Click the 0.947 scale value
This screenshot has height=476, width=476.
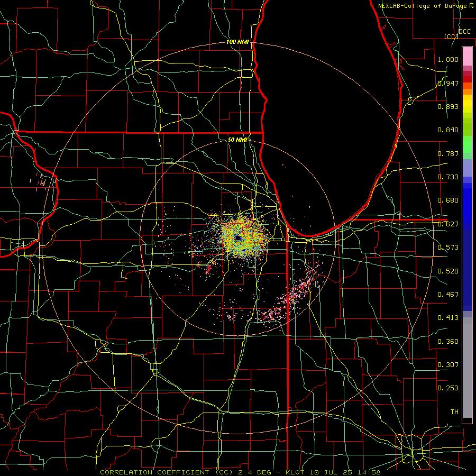448,83
